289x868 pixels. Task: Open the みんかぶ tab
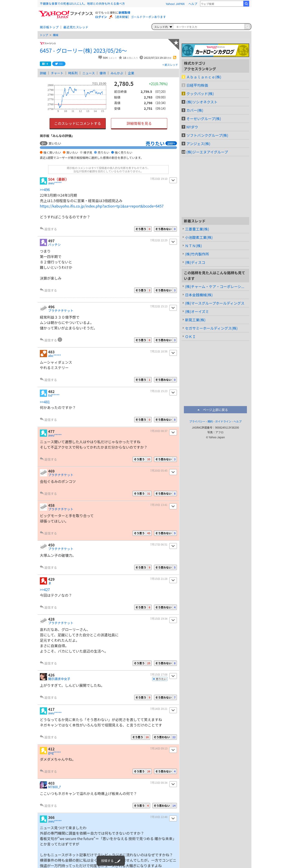coord(117,73)
